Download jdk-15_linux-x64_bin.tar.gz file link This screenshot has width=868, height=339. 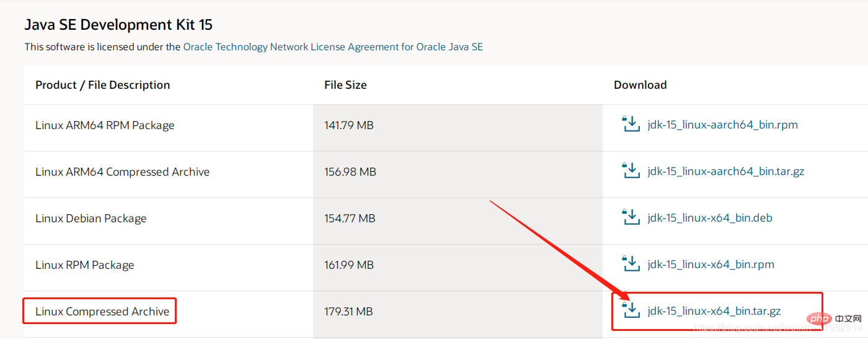[714, 311]
